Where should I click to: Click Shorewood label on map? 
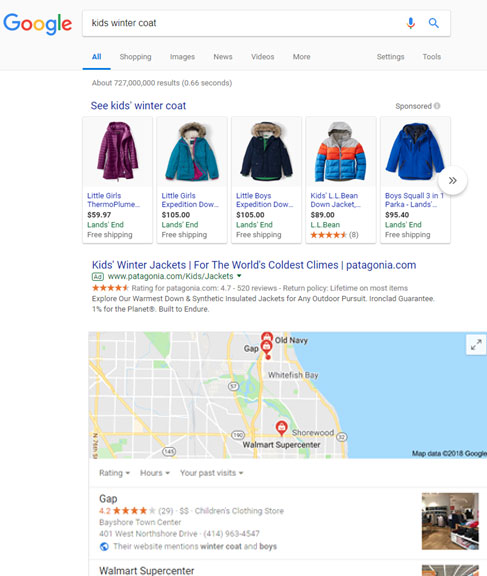[313, 433]
